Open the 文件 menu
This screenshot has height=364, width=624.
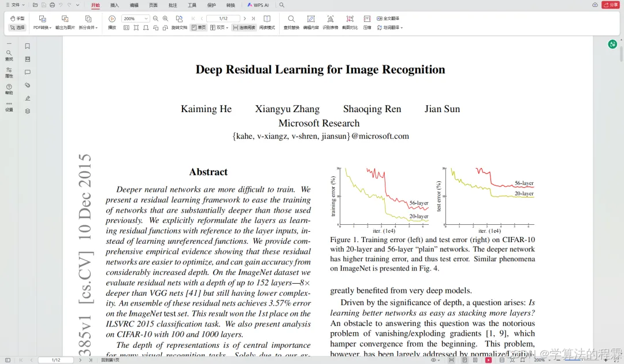(x=15, y=5)
